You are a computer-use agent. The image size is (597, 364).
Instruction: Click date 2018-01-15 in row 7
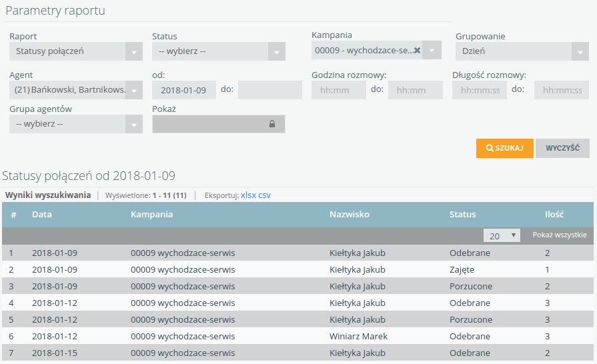click(55, 353)
